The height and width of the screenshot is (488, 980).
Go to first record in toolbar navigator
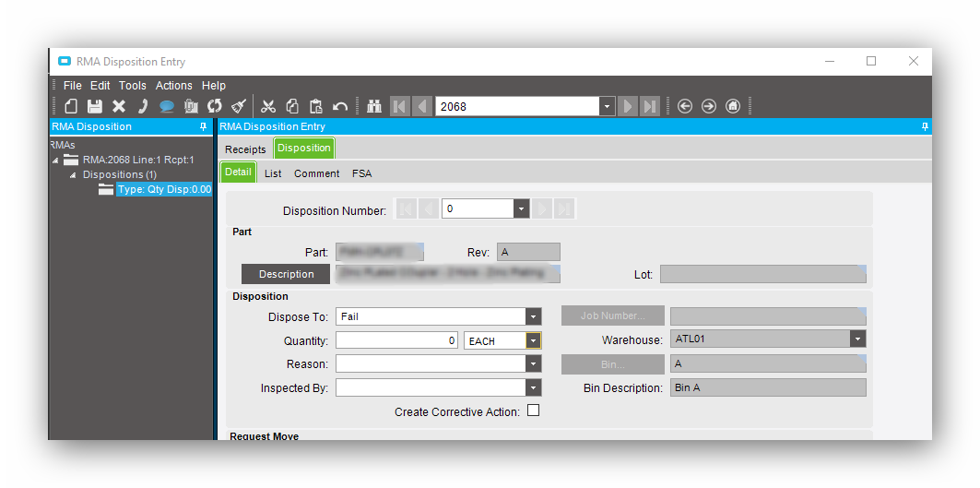[x=400, y=106]
